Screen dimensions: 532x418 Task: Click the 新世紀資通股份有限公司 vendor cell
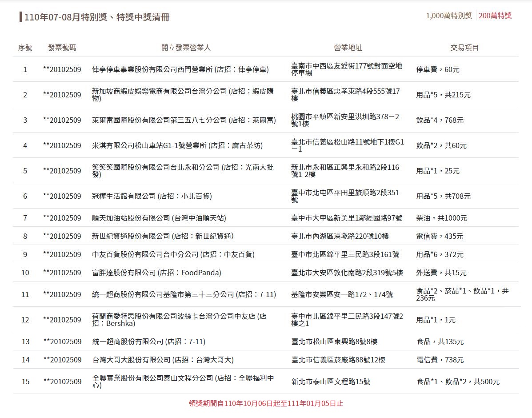coord(163,236)
